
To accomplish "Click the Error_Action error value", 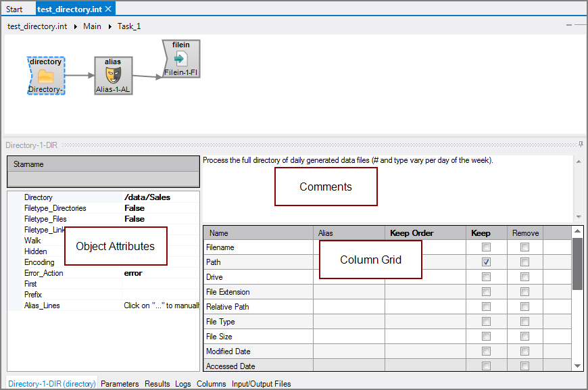I will (133, 273).
